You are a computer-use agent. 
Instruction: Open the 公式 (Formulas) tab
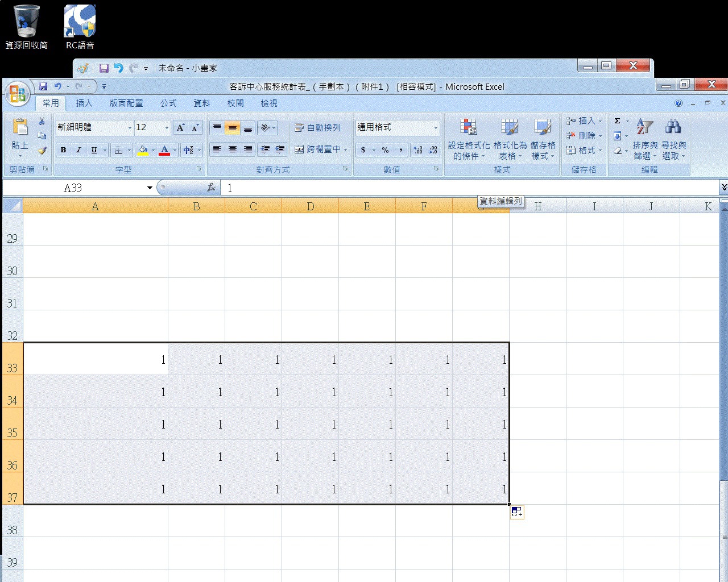(168, 103)
